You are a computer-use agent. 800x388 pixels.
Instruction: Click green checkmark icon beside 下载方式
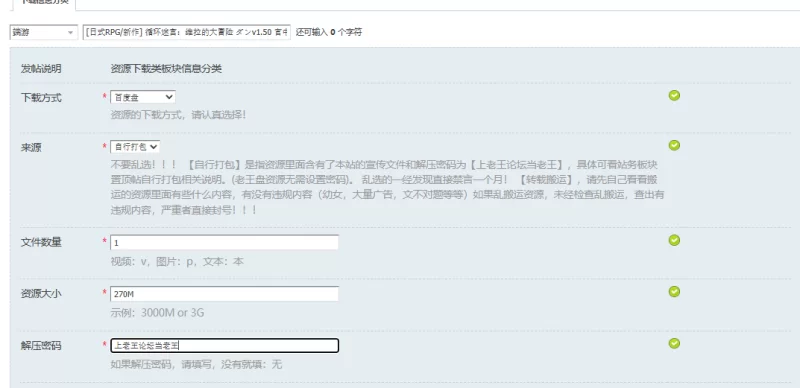pyautogui.click(x=674, y=95)
